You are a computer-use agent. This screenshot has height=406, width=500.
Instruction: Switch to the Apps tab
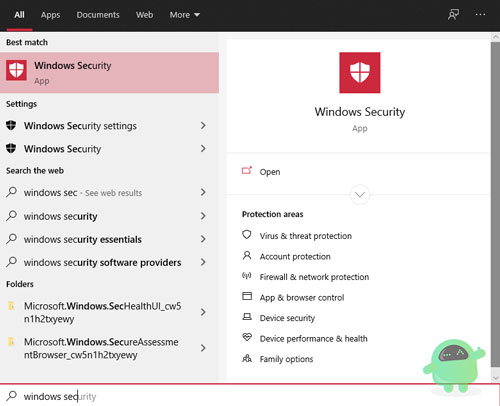[50, 15]
